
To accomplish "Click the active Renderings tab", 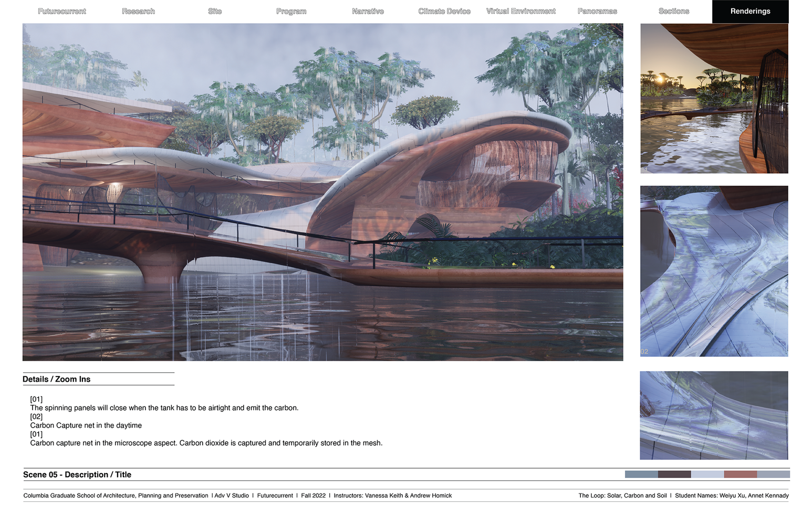I will (x=750, y=11).
